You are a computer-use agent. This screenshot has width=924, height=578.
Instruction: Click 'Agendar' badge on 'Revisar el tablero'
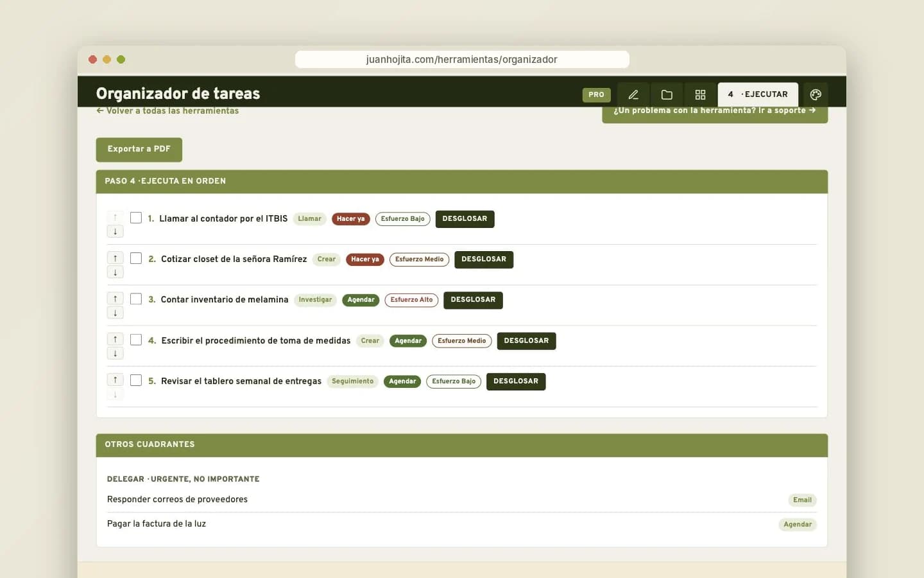tap(402, 381)
